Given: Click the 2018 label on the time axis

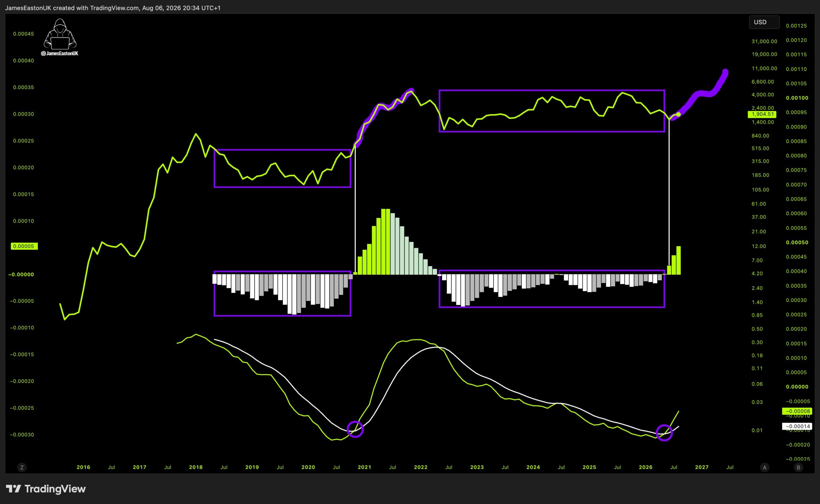Looking at the screenshot, I should (196, 467).
